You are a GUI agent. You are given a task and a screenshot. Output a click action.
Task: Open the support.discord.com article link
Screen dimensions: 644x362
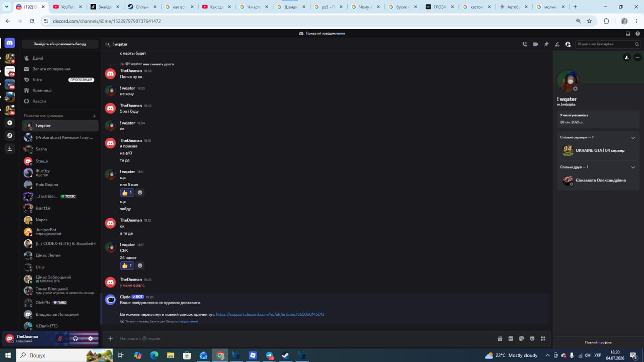[270, 314]
